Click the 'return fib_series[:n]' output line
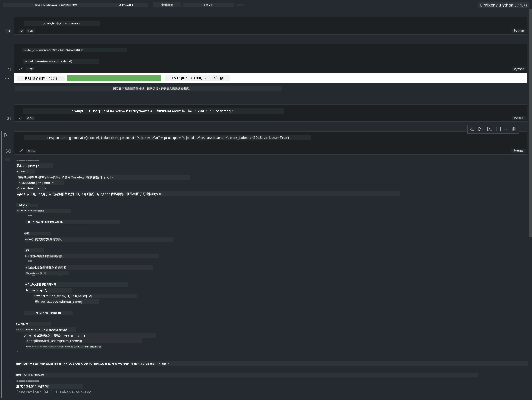Viewport: 532px width, 400px height. (x=48, y=313)
